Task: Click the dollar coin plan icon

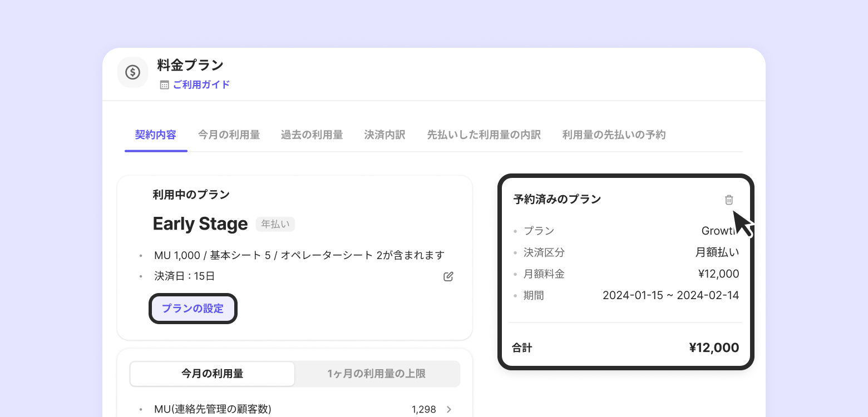Action: [132, 72]
